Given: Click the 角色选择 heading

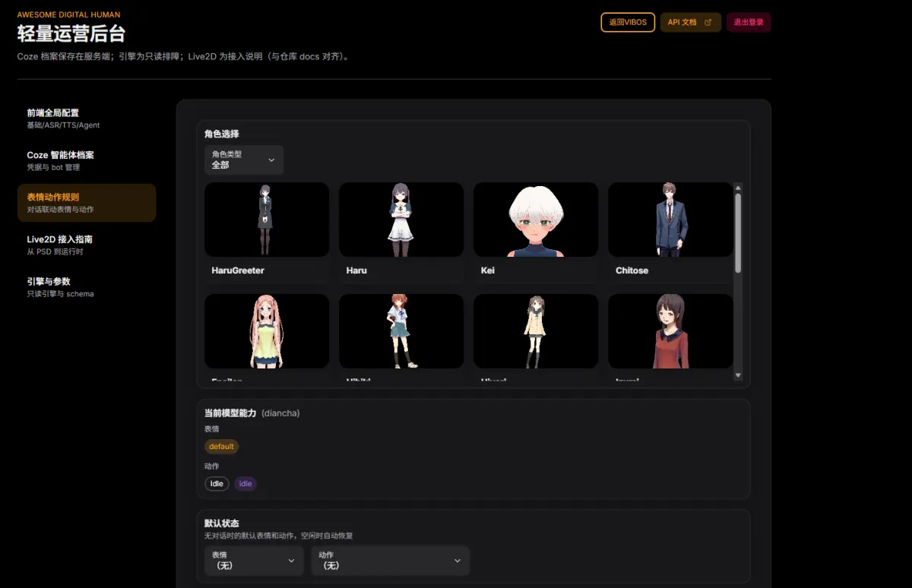Looking at the screenshot, I should pyautogui.click(x=222, y=134).
